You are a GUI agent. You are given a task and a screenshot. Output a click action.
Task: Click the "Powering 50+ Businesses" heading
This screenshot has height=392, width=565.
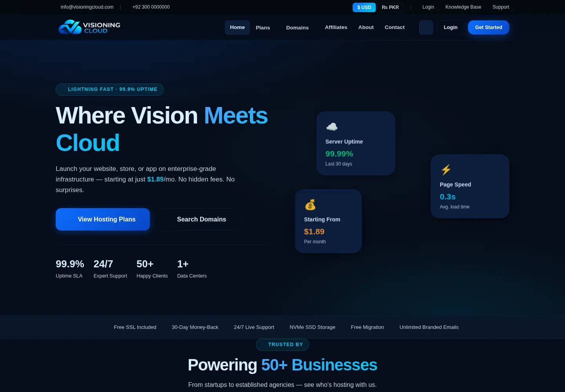pyautogui.click(x=282, y=365)
